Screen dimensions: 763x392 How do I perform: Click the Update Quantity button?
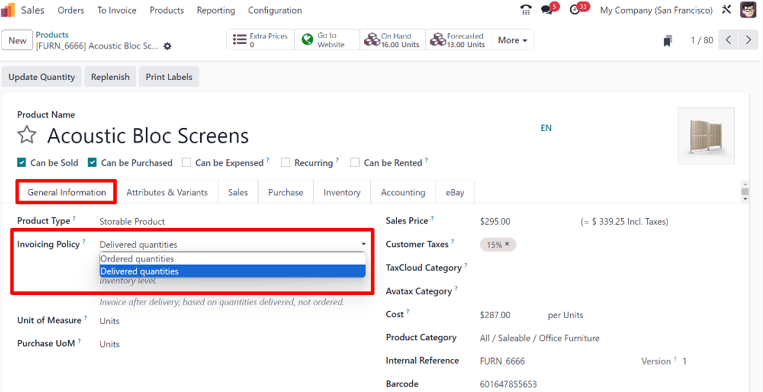pos(42,77)
